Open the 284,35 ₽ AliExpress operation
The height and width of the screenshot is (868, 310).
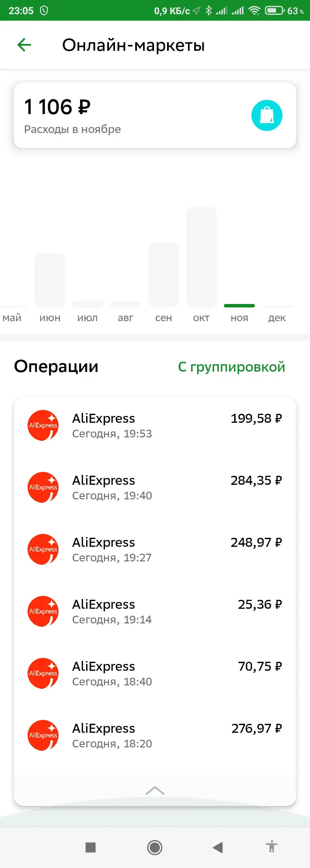[155, 487]
